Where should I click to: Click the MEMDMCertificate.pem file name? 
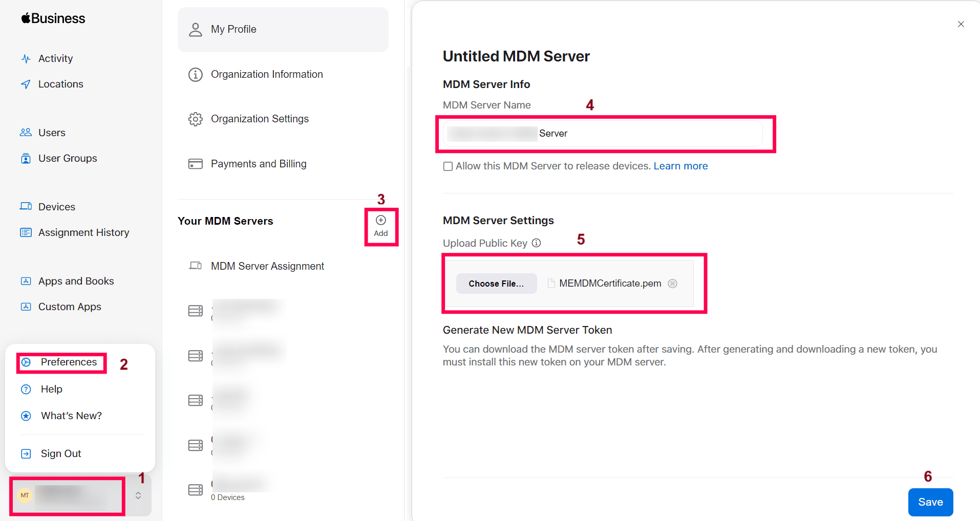610,284
